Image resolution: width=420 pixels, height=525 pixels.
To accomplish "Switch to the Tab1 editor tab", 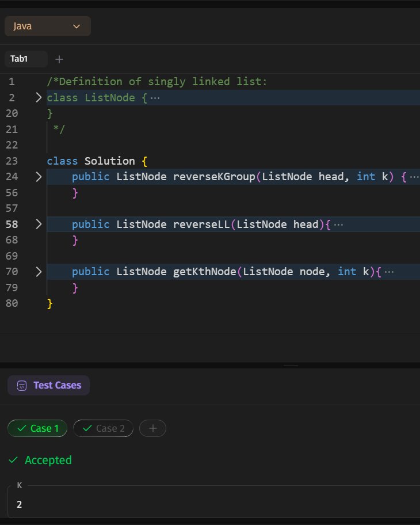I will coord(26,59).
